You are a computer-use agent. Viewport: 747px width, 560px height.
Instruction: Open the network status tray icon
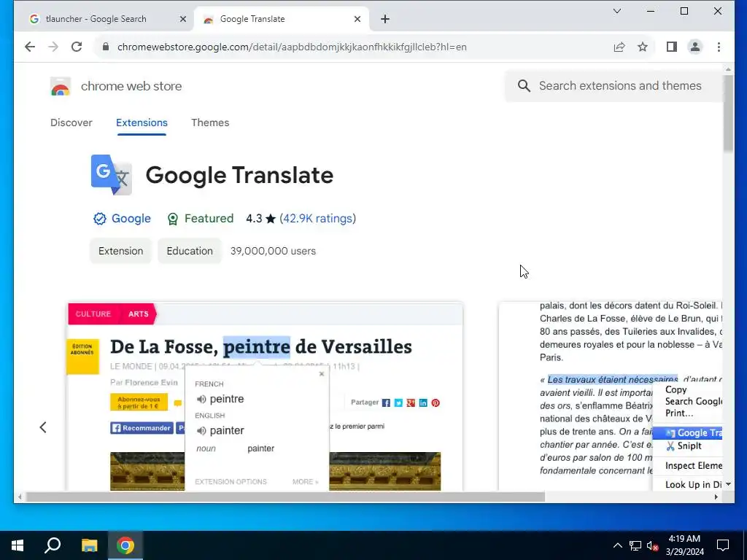click(635, 545)
